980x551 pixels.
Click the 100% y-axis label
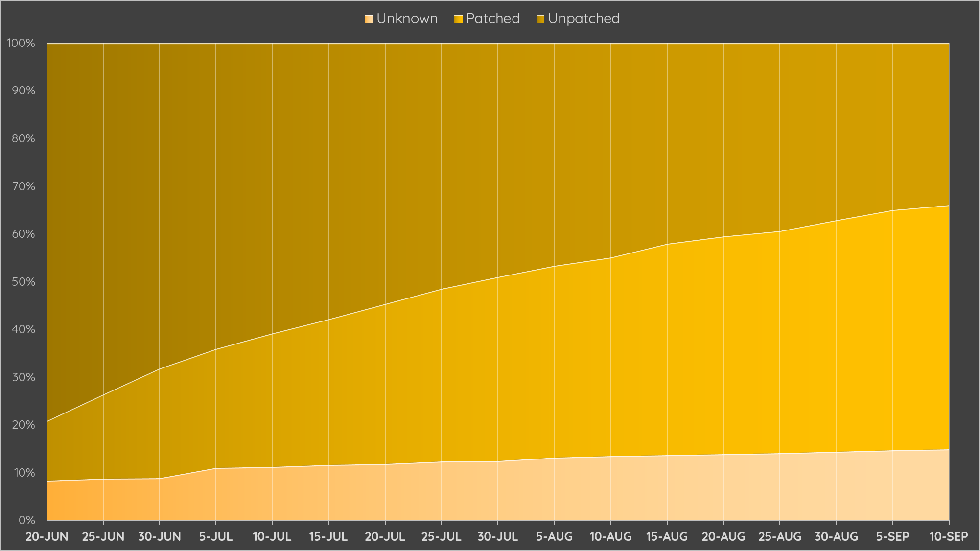(x=21, y=43)
